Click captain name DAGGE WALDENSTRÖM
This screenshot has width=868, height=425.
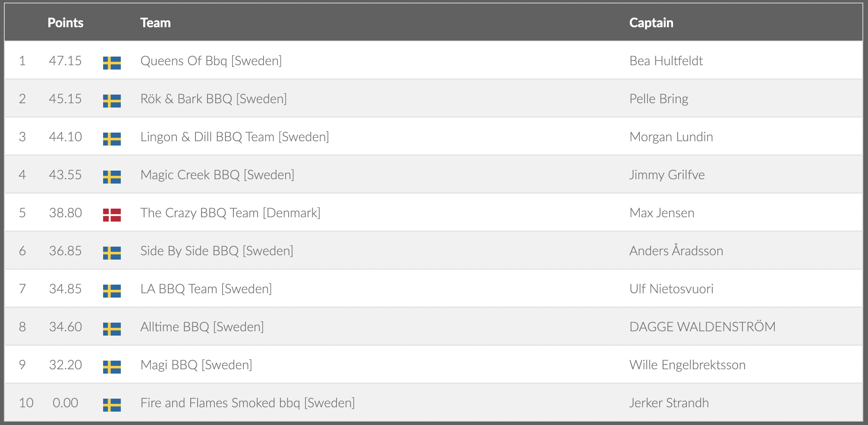[x=702, y=327]
